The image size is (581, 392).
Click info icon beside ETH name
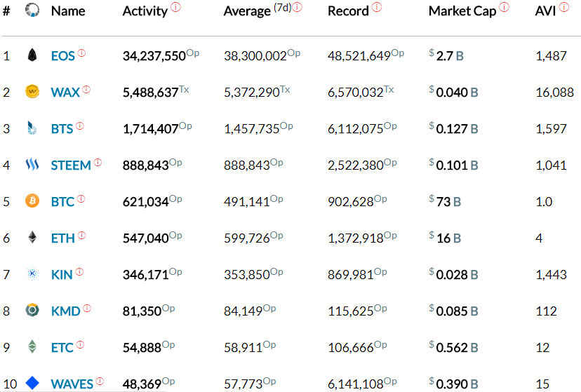(81, 235)
